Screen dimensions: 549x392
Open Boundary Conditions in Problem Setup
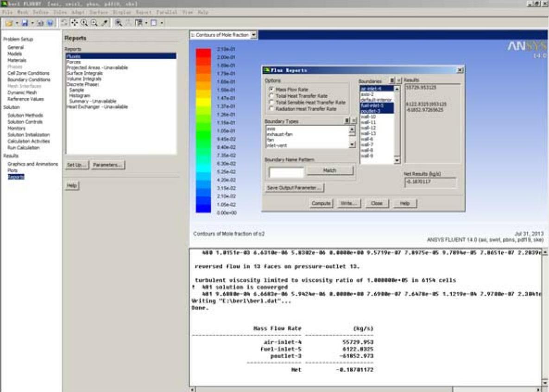click(x=29, y=80)
